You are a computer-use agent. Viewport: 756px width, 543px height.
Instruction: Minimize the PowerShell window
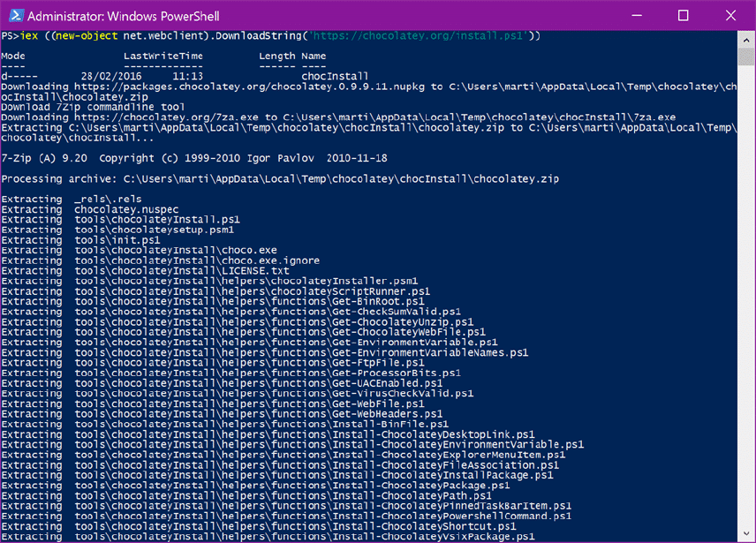pos(637,16)
